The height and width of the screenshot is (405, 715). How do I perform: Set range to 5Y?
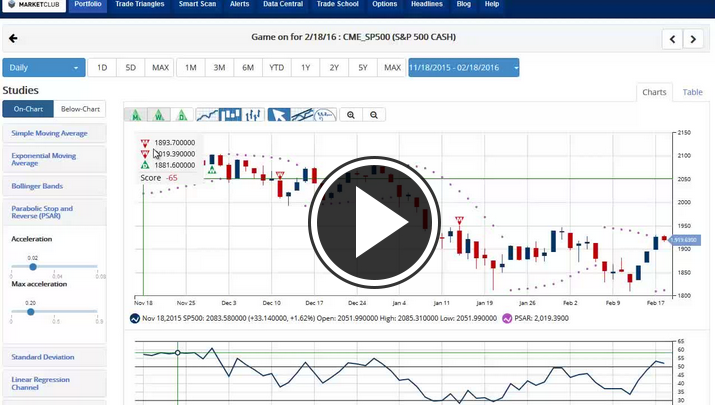click(x=363, y=68)
